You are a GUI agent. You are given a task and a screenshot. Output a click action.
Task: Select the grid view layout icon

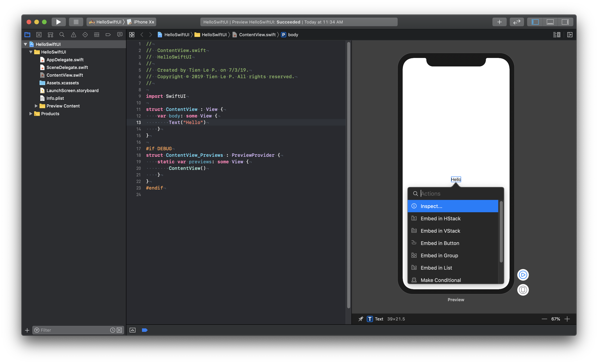click(132, 35)
